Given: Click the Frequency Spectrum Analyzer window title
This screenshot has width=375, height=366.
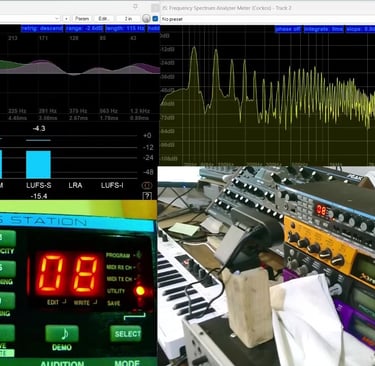Looking at the screenshot, I should point(227,8).
